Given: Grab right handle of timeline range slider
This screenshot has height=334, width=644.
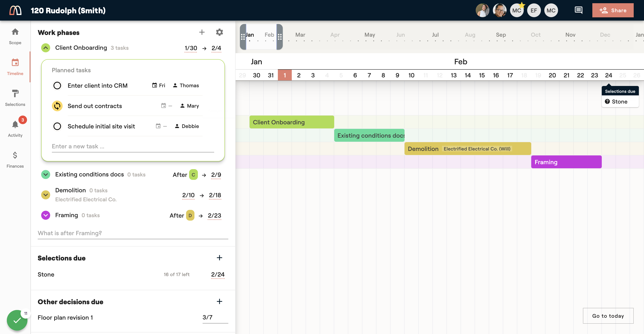Looking at the screenshot, I should [x=280, y=37].
